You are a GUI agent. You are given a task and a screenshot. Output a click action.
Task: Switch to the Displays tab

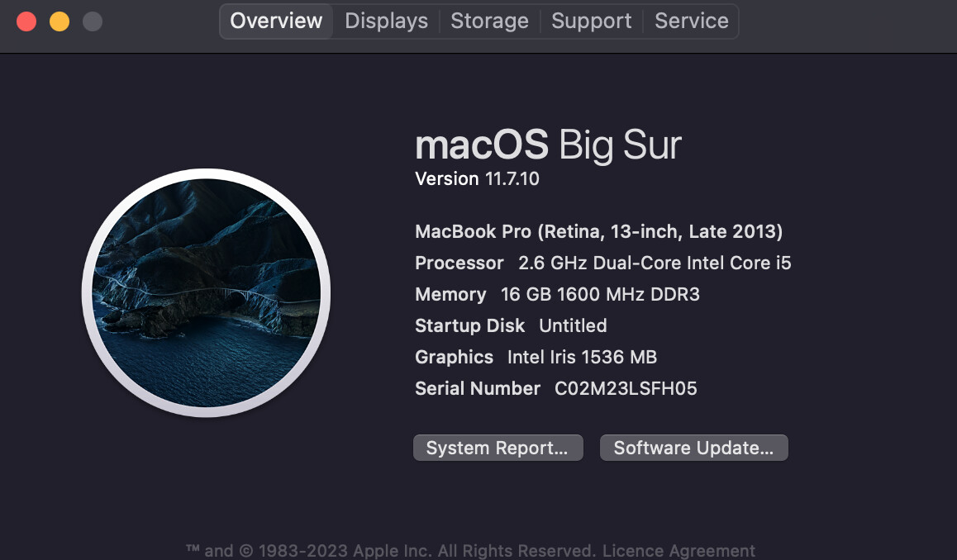(x=386, y=21)
